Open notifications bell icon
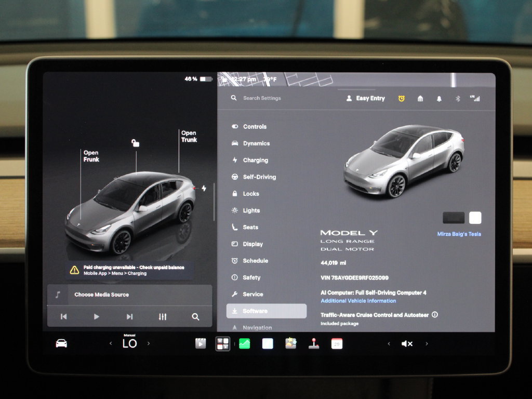Viewport: 532px width, 399px height. pyautogui.click(x=439, y=98)
